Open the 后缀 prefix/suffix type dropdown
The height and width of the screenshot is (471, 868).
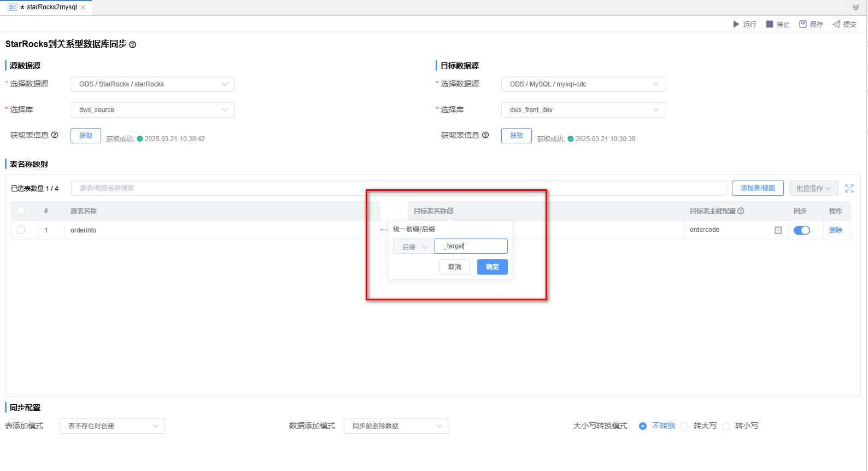[x=414, y=247]
